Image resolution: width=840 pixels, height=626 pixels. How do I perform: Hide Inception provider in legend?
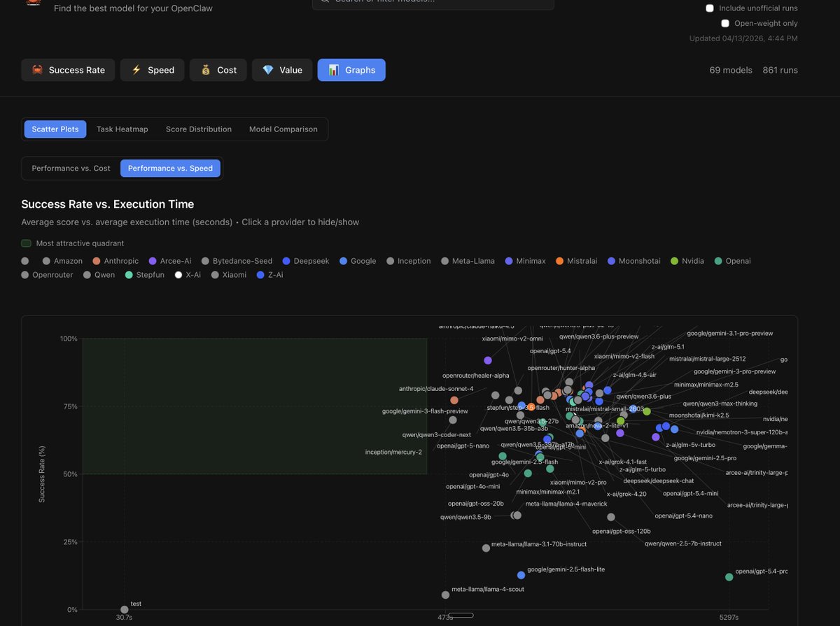tap(409, 261)
